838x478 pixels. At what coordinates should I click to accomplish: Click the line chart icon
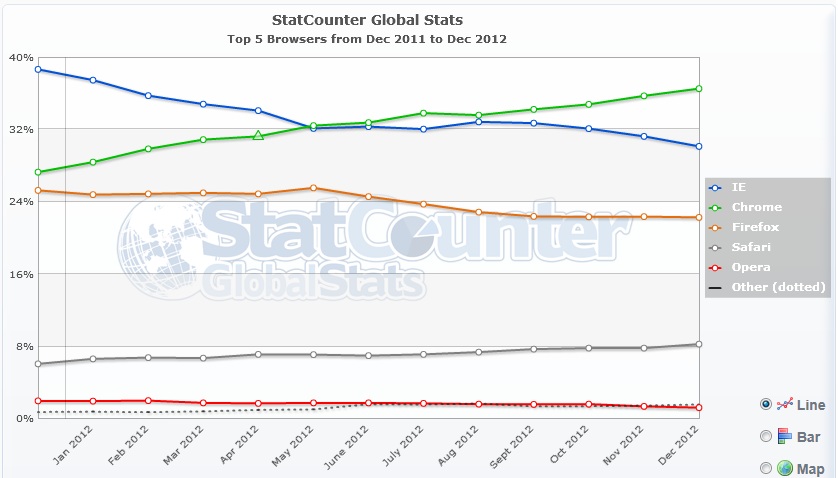pyautogui.click(x=785, y=404)
